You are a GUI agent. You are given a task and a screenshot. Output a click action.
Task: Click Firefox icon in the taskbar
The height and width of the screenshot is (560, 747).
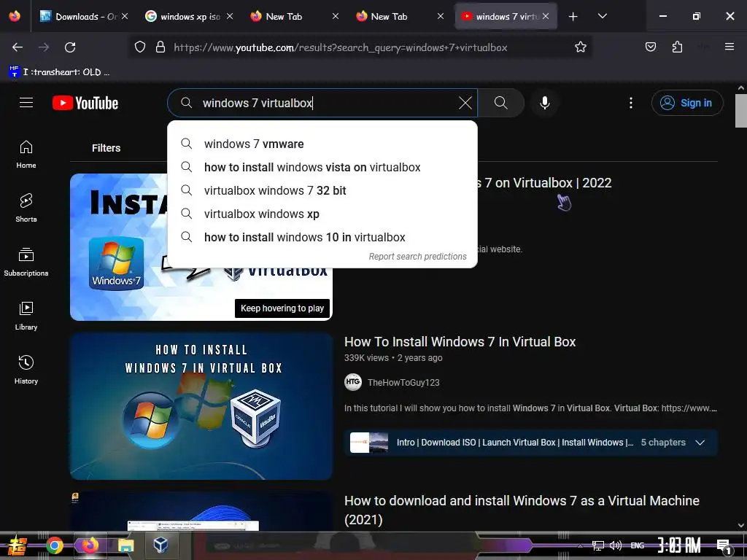click(x=90, y=545)
